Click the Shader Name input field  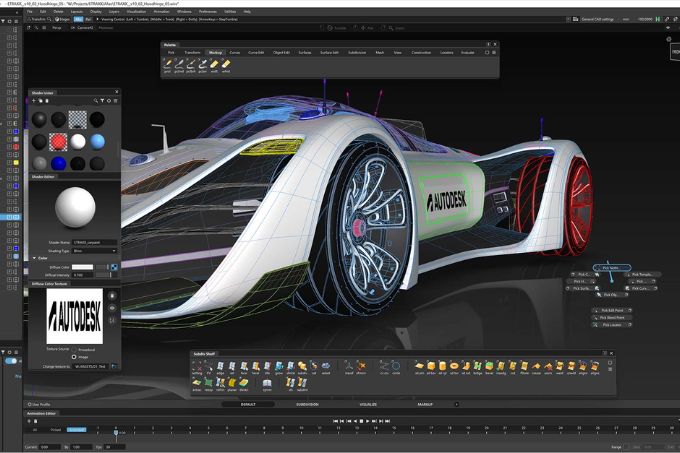pos(94,242)
